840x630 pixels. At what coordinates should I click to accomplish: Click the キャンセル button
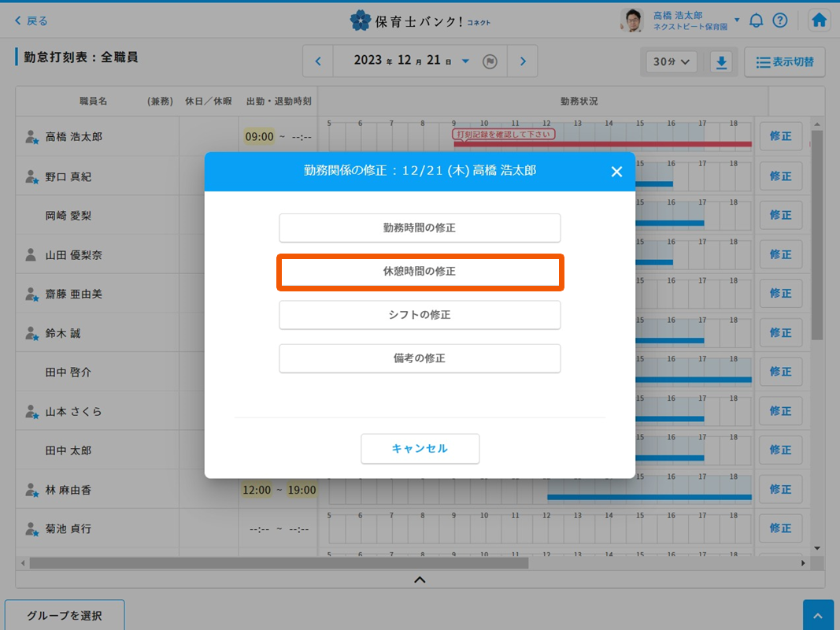click(420, 449)
